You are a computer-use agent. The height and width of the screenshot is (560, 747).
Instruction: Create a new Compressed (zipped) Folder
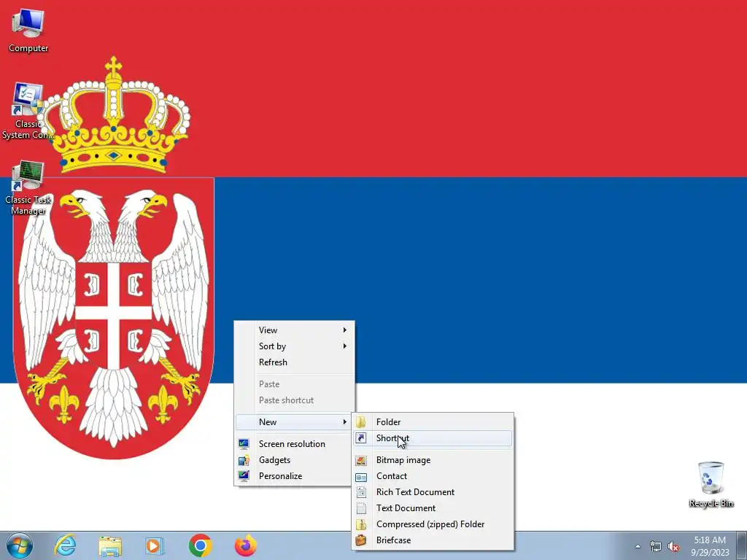point(433,524)
